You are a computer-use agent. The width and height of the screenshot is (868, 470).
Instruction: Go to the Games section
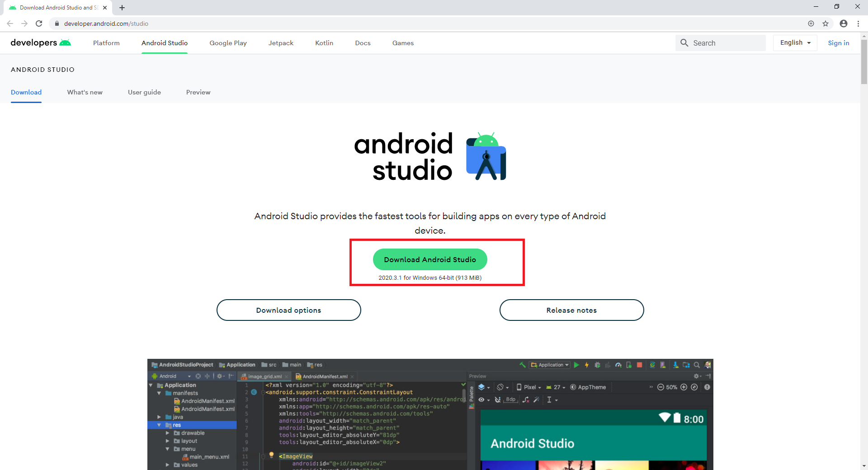[403, 43]
